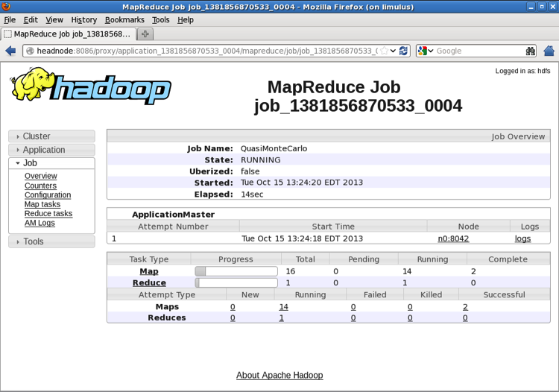Open the History menu
This screenshot has height=392, width=559.
(x=83, y=20)
